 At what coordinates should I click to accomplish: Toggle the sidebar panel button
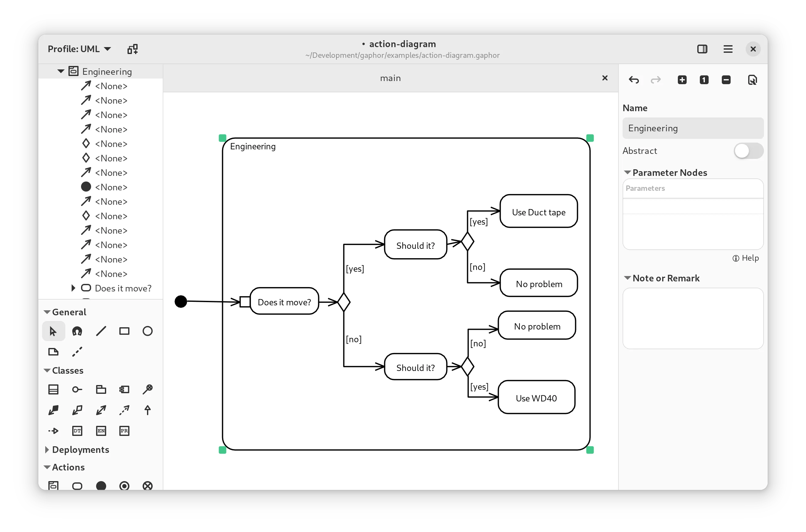pyautogui.click(x=702, y=49)
